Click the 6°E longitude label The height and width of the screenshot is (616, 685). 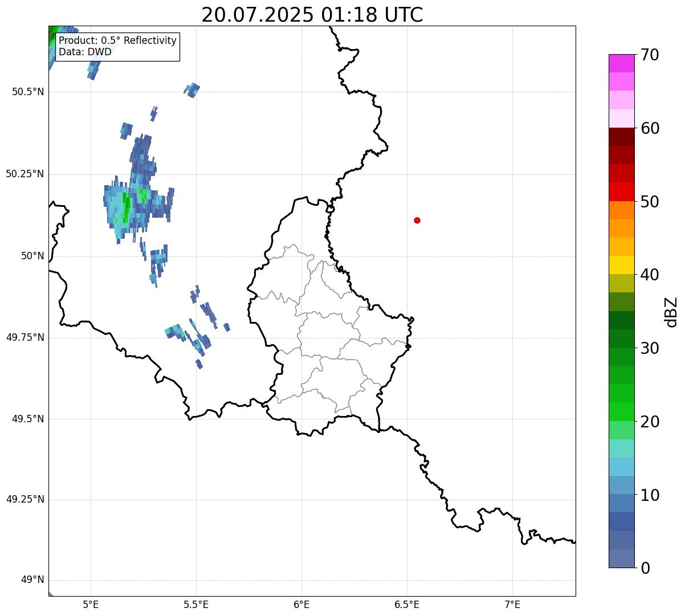(301, 604)
